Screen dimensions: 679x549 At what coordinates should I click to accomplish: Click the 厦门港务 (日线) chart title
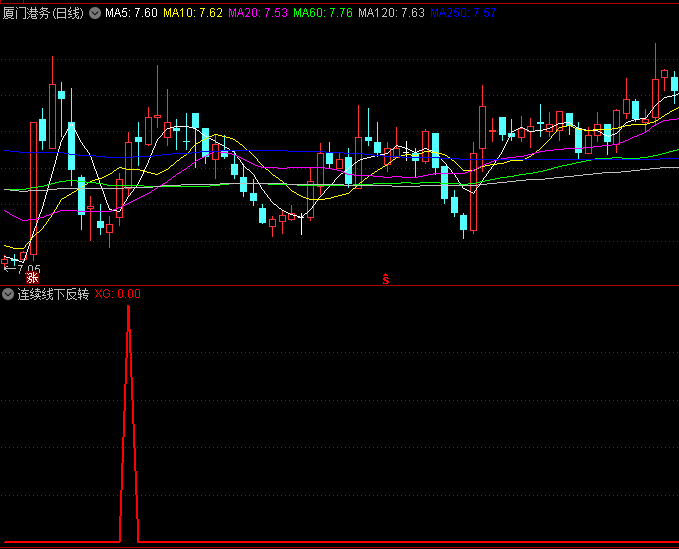(x=44, y=13)
